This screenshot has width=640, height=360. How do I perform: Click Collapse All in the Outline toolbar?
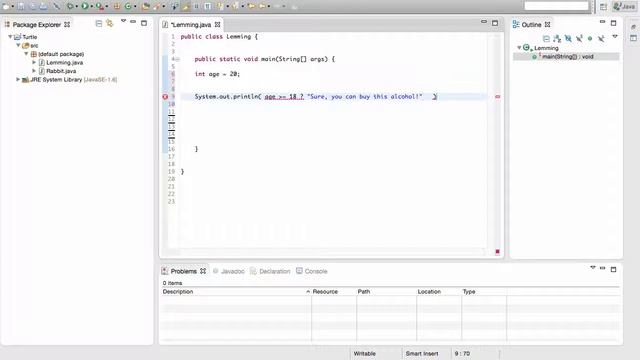coord(546,38)
